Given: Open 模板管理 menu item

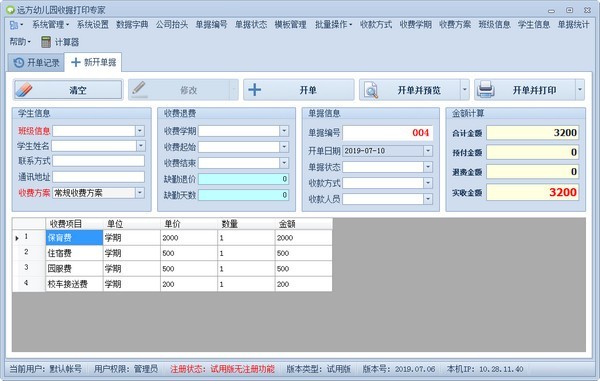Looking at the screenshot, I should click(290, 25).
